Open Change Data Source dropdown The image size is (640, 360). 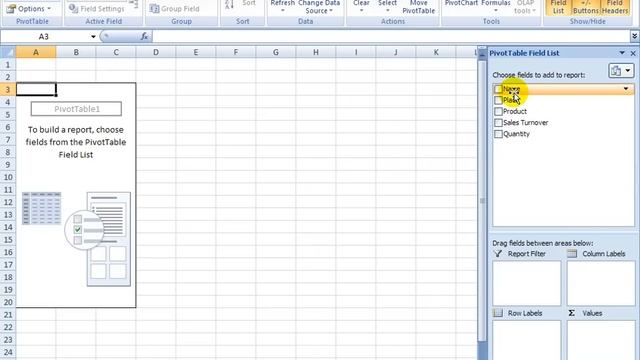pyautogui.click(x=319, y=7)
